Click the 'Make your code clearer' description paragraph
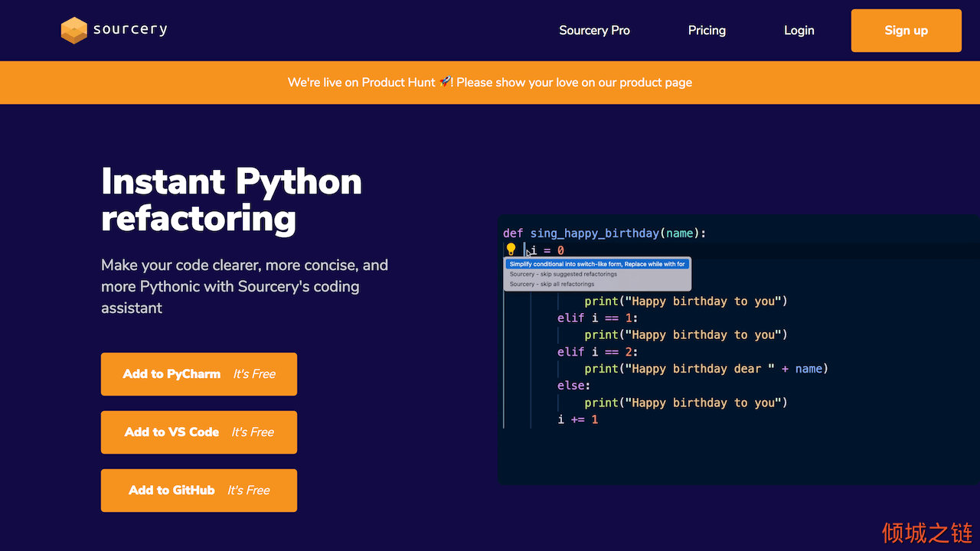 245,286
